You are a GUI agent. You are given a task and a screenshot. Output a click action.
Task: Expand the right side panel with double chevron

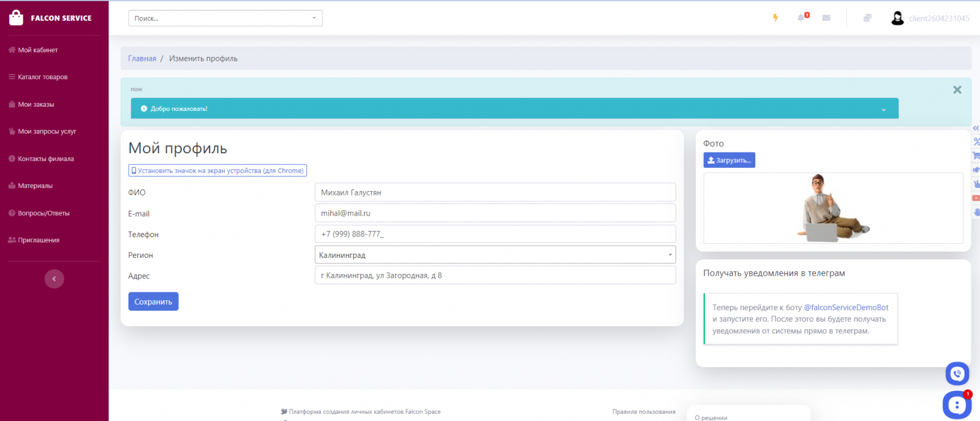pyautogui.click(x=976, y=128)
